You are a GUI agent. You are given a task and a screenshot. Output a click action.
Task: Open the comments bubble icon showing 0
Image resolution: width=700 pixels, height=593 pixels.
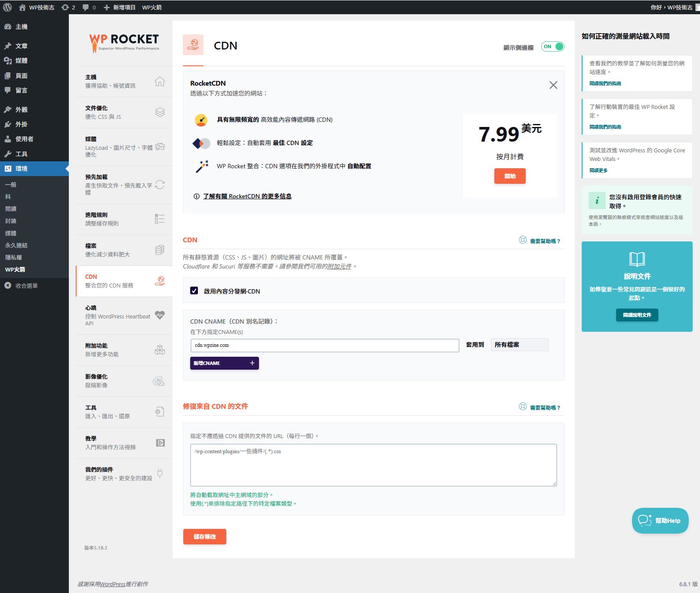89,7
